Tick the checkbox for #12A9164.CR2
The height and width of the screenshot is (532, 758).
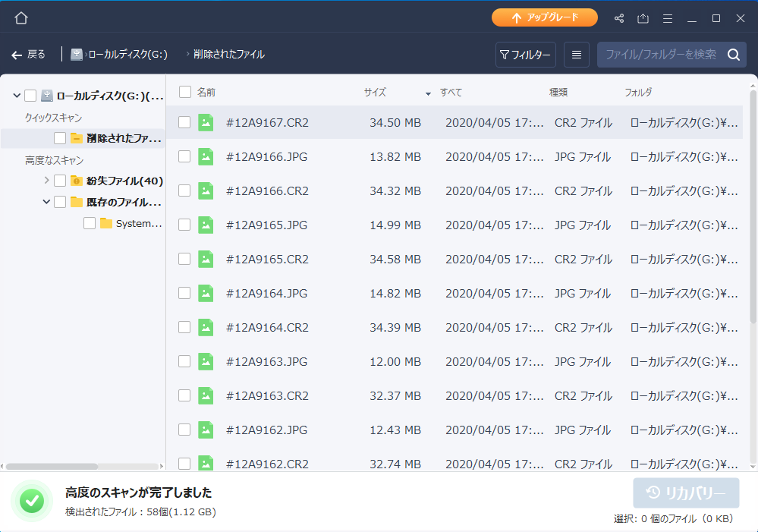(x=184, y=327)
